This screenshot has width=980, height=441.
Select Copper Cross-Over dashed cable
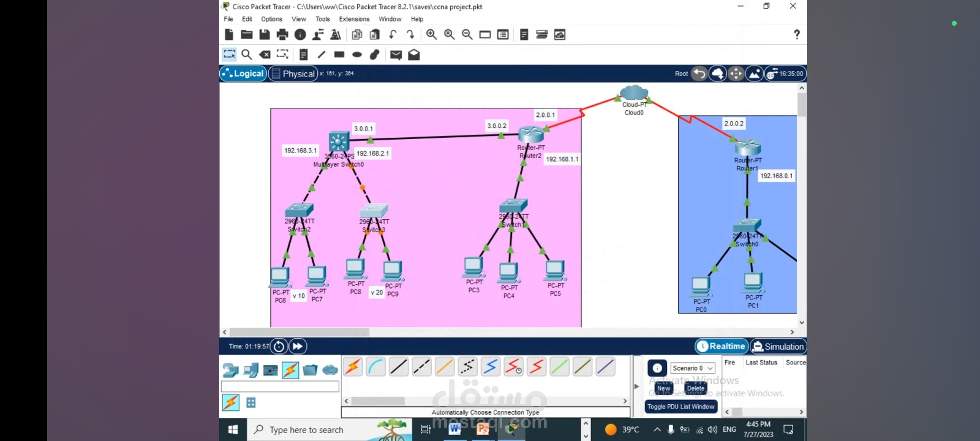pos(421,367)
